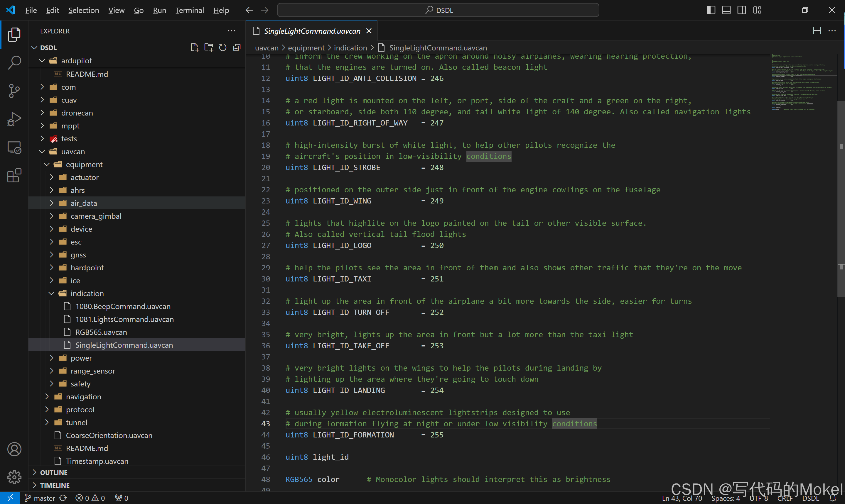Open the Terminal menu
This screenshot has width=845, height=504.
tap(189, 10)
